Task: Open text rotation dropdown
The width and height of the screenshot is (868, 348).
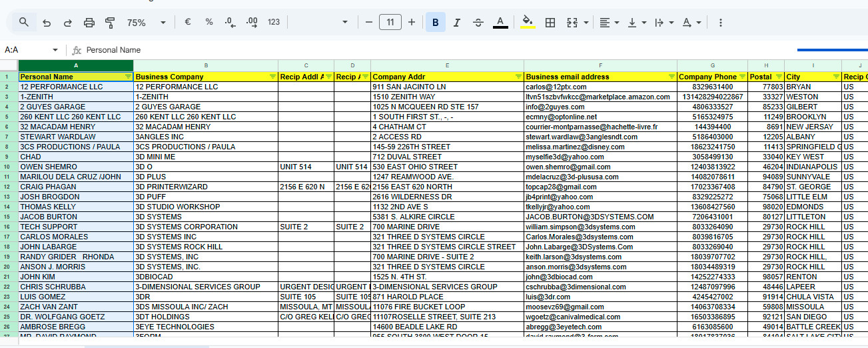Action: click(692, 23)
